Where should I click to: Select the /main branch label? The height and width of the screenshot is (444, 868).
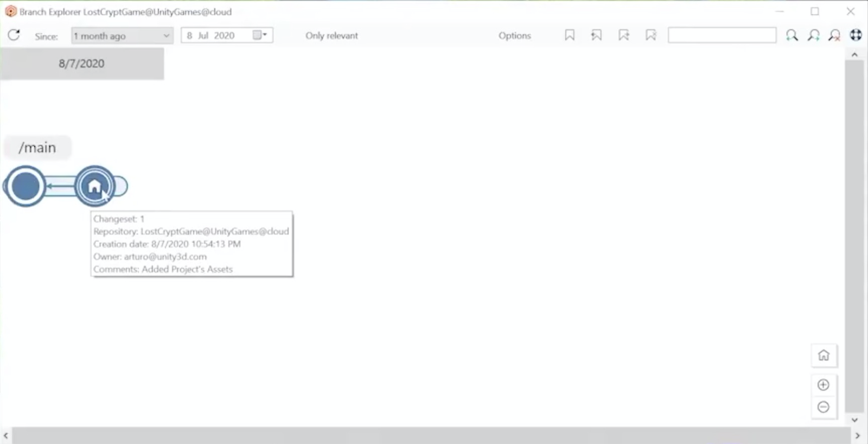click(x=37, y=148)
